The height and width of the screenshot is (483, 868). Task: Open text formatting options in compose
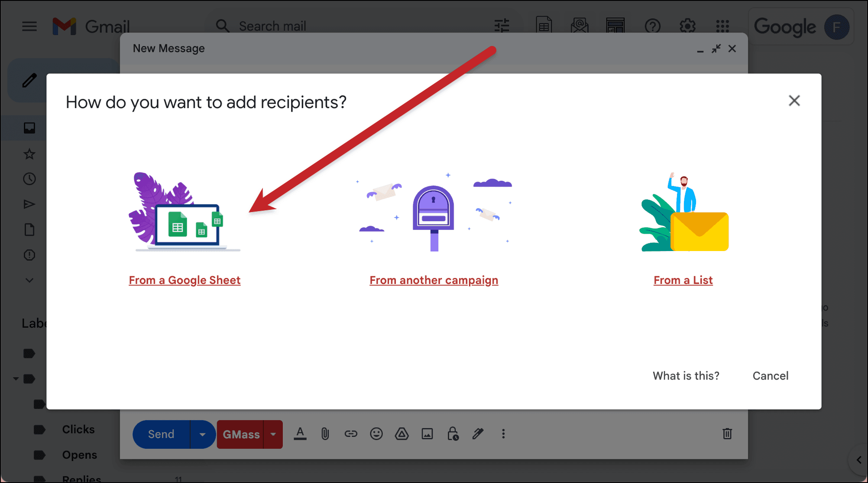[300, 434]
